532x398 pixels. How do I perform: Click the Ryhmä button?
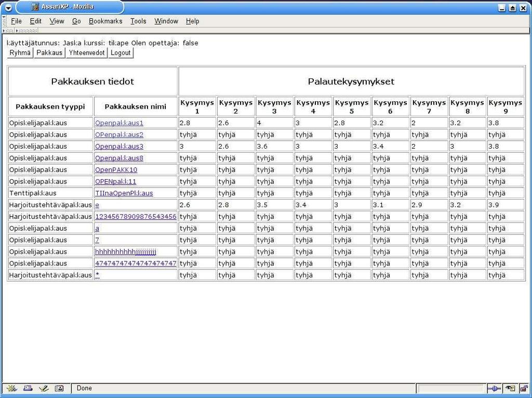point(20,52)
